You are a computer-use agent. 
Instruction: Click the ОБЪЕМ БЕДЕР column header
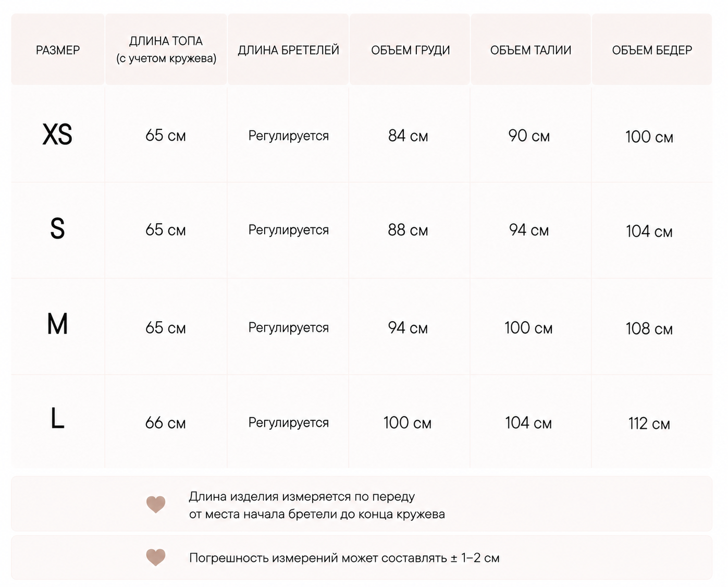point(652,50)
